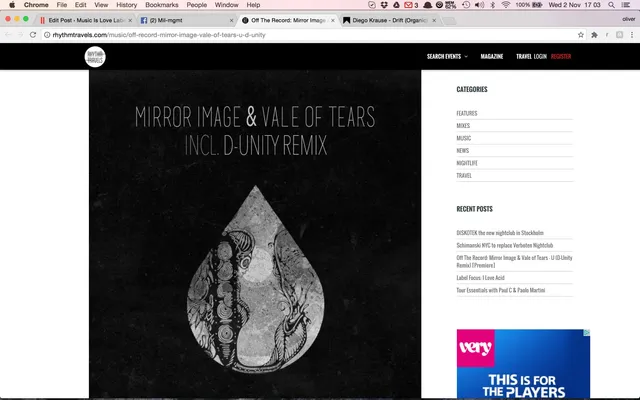Open the Nightlife category
640x400 pixels.
(467, 163)
